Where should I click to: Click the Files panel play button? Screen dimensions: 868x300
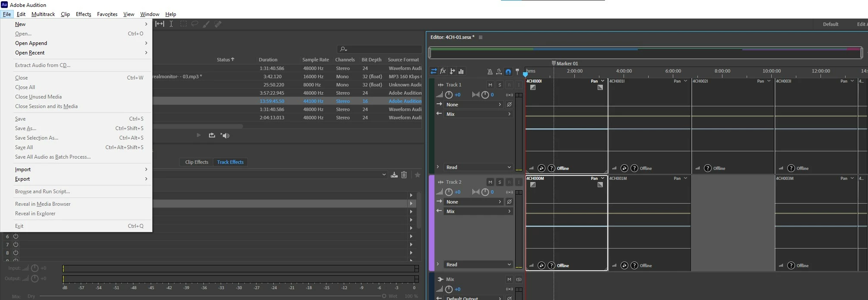click(x=199, y=135)
